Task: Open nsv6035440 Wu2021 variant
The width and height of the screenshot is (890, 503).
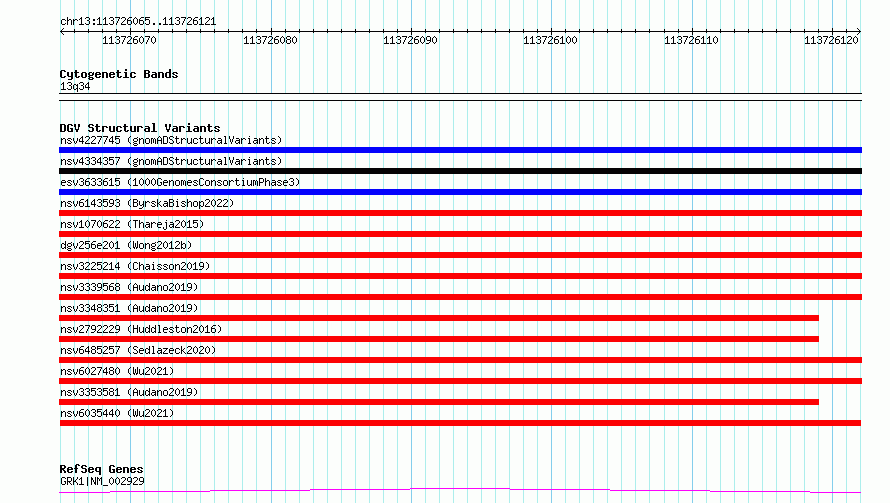Action: [x=117, y=413]
